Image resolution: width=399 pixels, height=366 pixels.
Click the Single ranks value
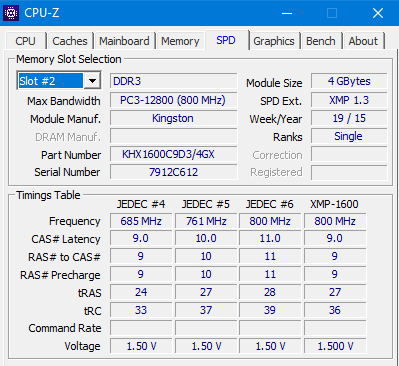point(349,136)
